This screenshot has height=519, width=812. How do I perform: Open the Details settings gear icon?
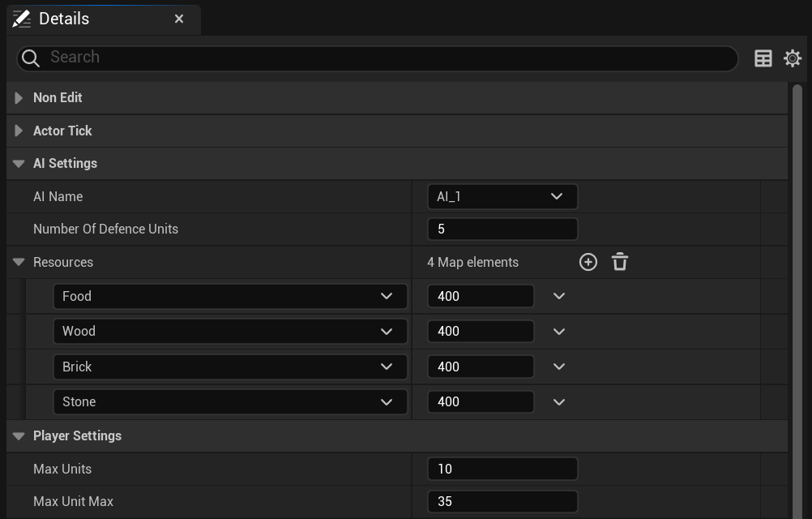(793, 58)
